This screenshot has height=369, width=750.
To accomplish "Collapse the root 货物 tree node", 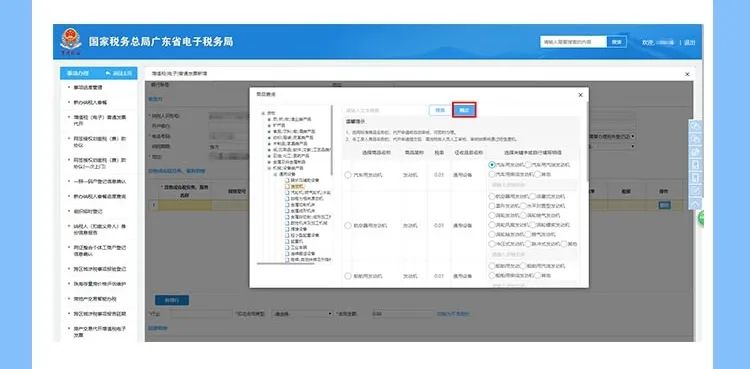I will click(263, 113).
